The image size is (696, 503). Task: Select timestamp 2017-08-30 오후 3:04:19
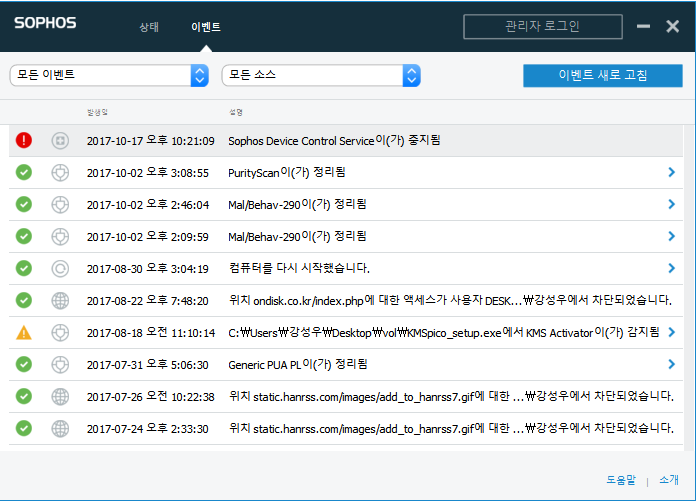tap(147, 269)
